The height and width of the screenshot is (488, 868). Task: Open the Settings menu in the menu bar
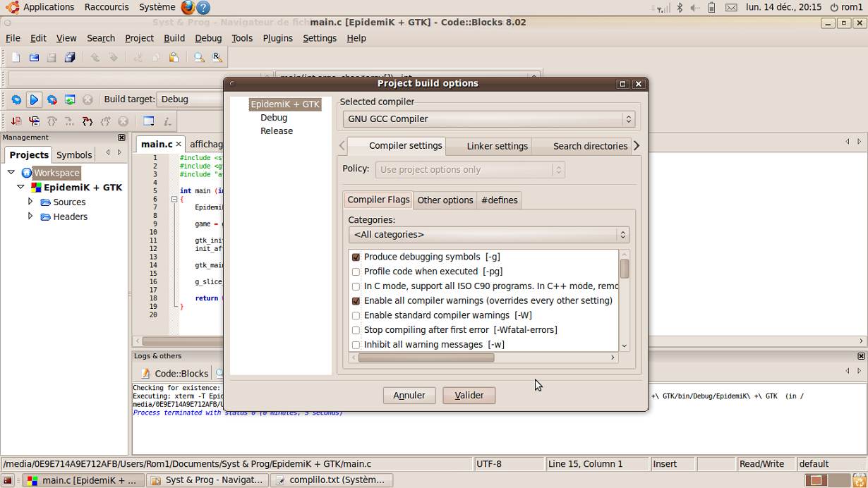[x=320, y=38]
